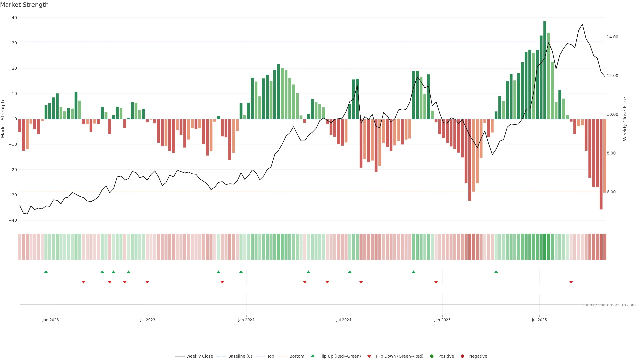Click dark red Negative circle legend icon
The height and width of the screenshot is (362, 644).
click(462, 356)
